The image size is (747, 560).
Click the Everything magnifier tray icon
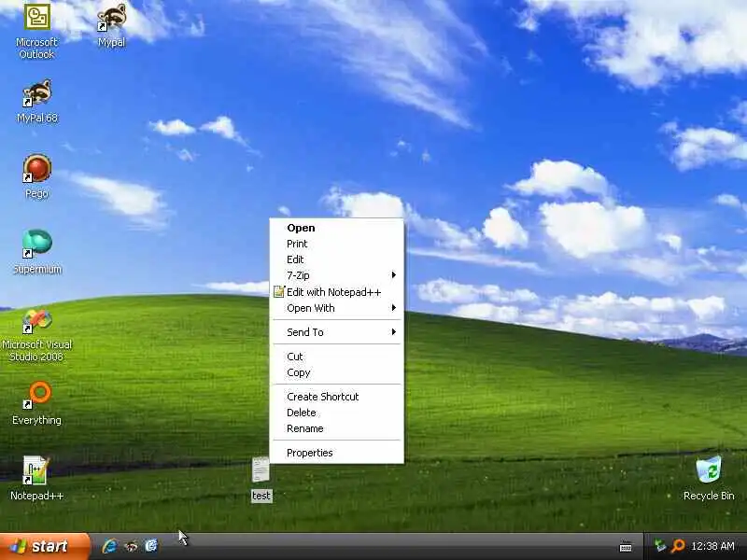[x=678, y=546]
